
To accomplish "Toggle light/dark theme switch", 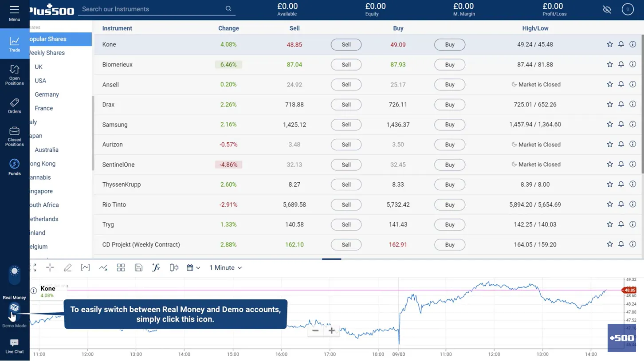I will pyautogui.click(x=15, y=275).
